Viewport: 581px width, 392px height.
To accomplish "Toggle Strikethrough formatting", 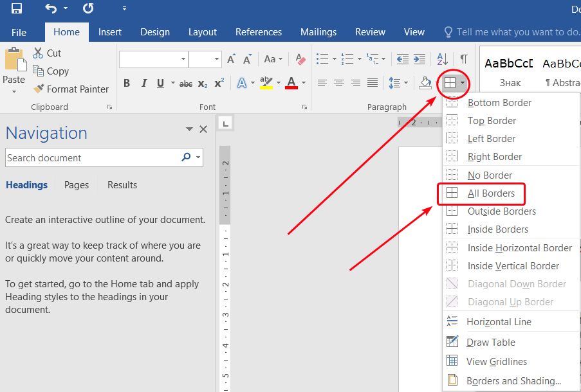I will 186,84.
